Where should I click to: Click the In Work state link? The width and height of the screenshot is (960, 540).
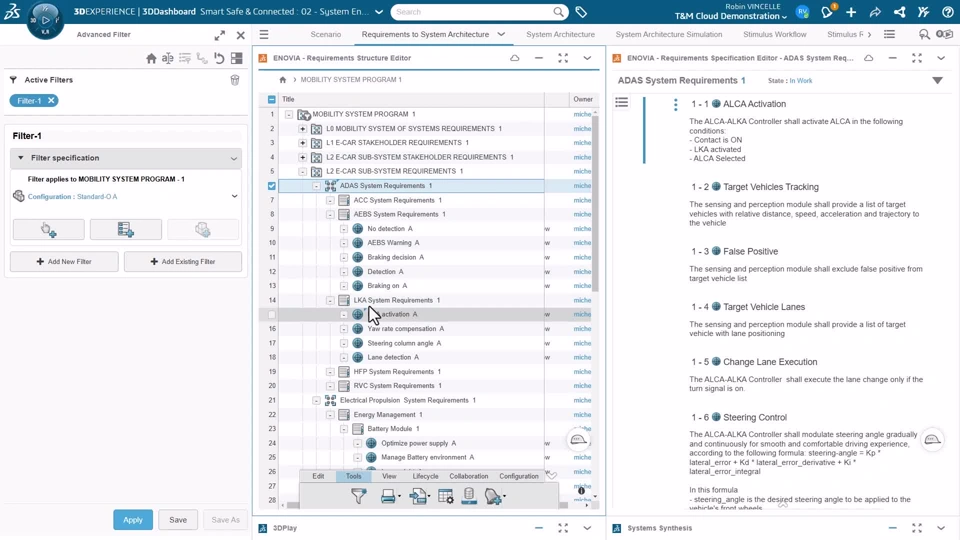pyautogui.click(x=801, y=81)
